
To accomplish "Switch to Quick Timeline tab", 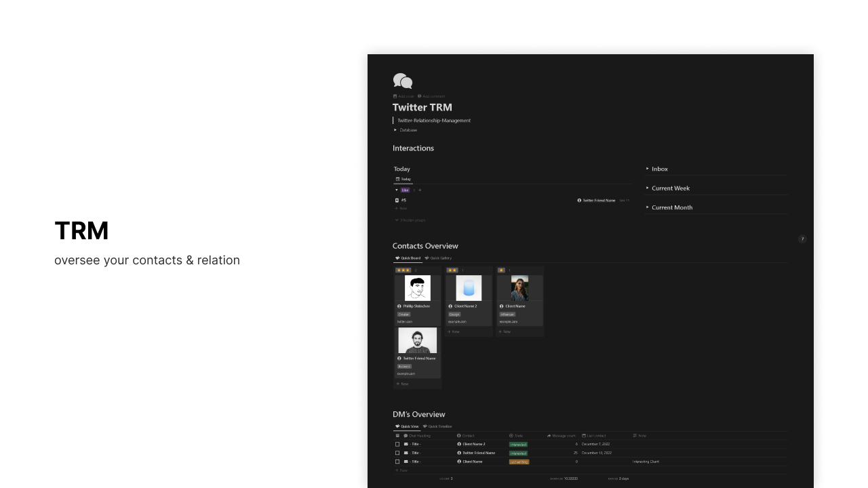I will point(437,426).
